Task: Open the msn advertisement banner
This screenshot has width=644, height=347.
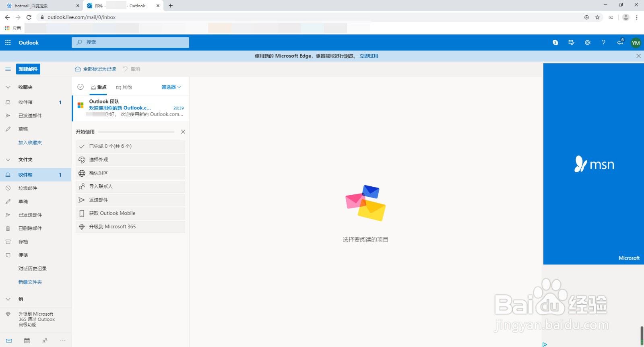Action: [x=594, y=164]
